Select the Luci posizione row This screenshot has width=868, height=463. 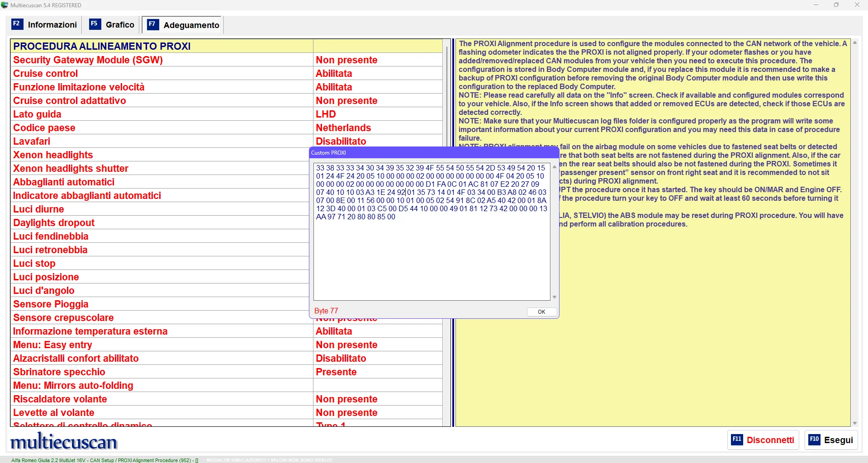160,277
